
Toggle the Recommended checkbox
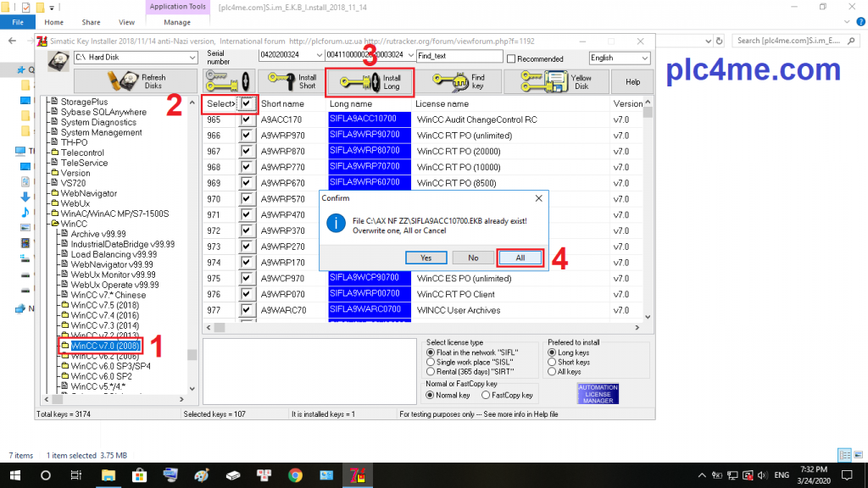511,58
